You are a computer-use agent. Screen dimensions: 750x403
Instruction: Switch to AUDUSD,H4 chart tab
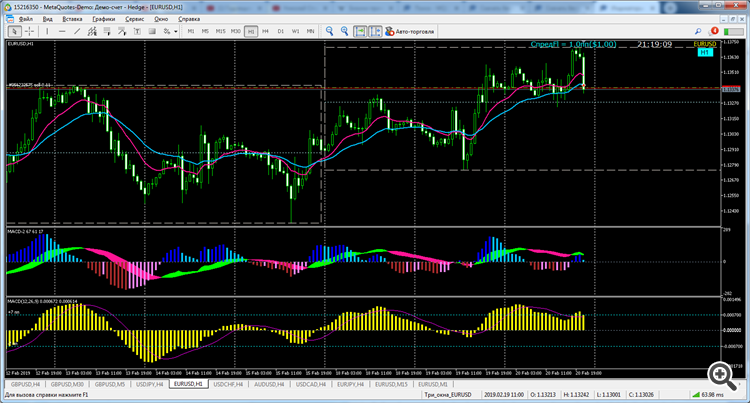[269, 384]
